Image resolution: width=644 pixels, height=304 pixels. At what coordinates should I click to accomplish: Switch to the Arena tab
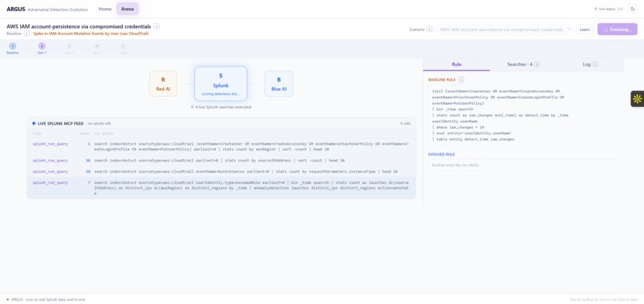tap(127, 9)
